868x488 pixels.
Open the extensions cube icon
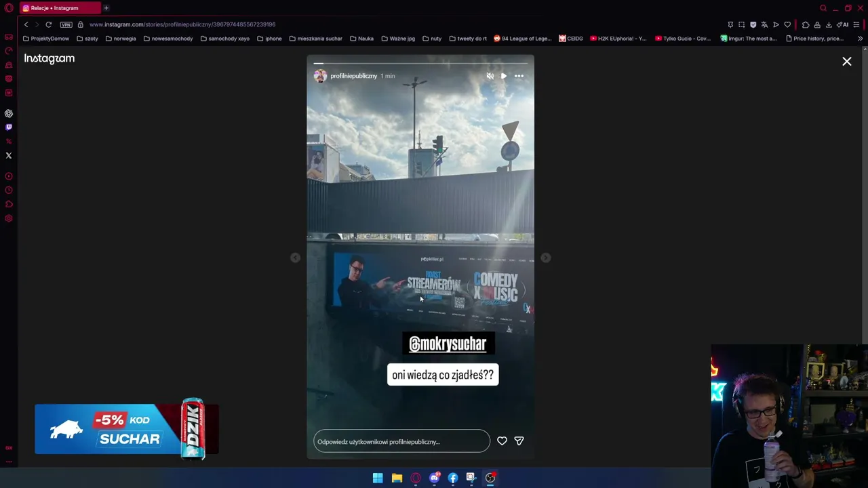pos(806,24)
